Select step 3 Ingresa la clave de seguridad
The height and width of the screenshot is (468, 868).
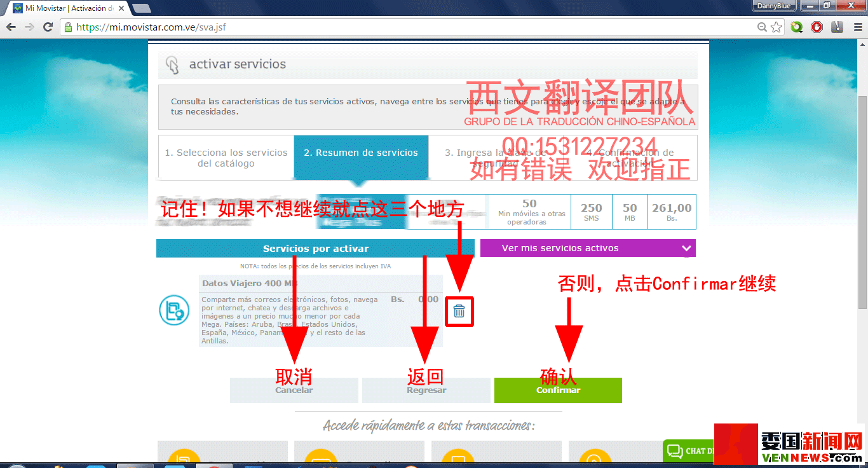pyautogui.click(x=496, y=158)
